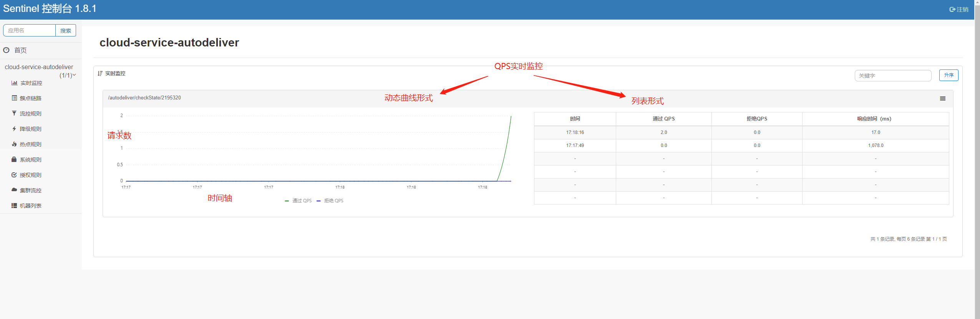Click the 流控规则 funnel icon
This screenshot has height=319, width=980.
[x=14, y=113]
